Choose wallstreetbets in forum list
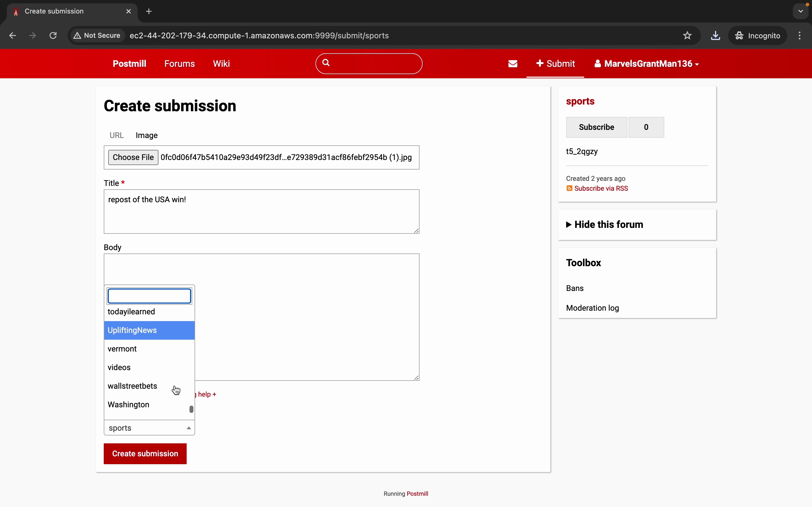812x507 pixels. coord(133,386)
